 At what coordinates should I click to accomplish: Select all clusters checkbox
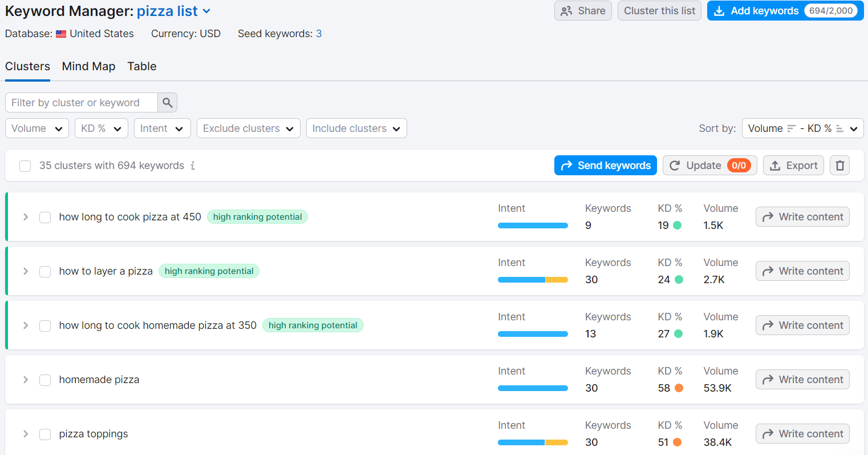(x=25, y=166)
